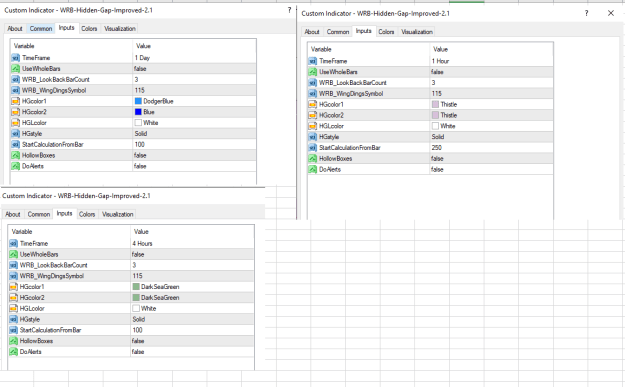Open Colors tab in 1 Day dialog
This screenshot has width=625, height=387.
coord(89,29)
